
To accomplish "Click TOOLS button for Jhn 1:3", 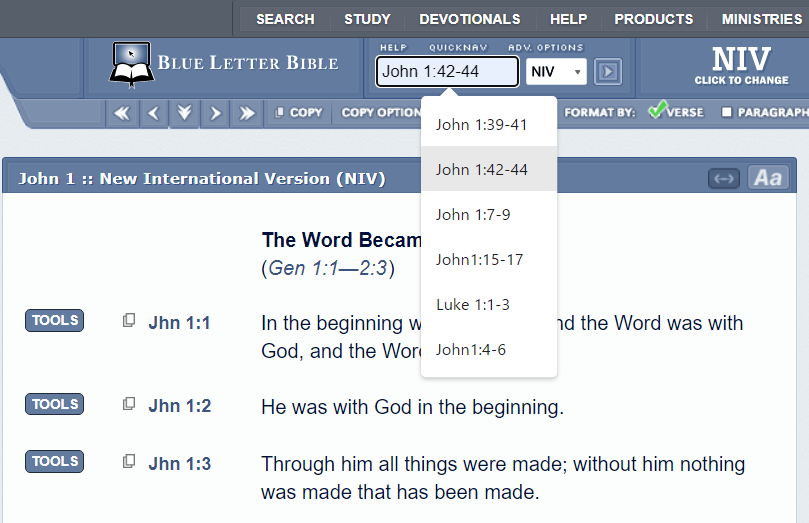I will [x=55, y=461].
